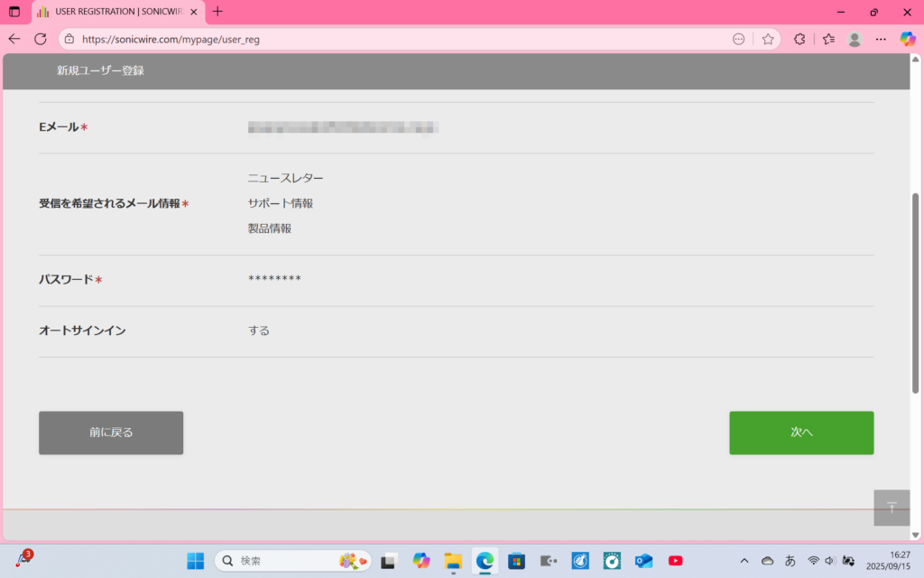Click the browser profile avatar
The width and height of the screenshot is (924, 578).
click(855, 39)
